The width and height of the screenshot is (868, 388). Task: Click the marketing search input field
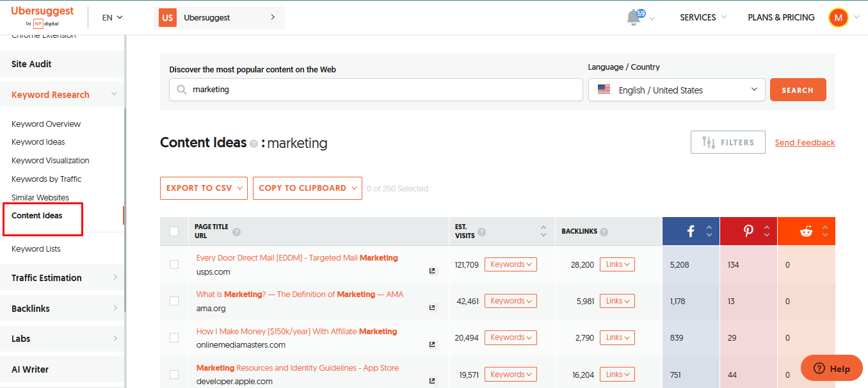(376, 90)
